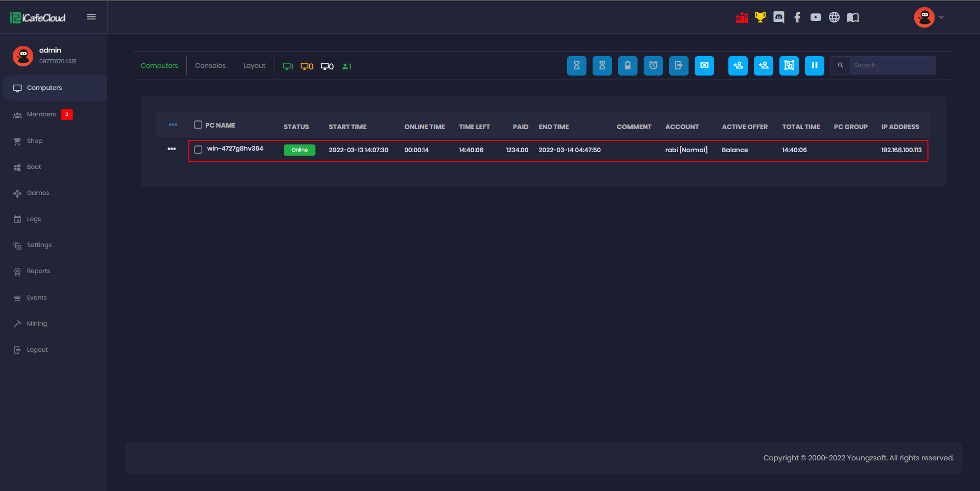Viewport: 980px width, 491px height.
Task: Switch to the Layout tab
Action: click(x=254, y=66)
